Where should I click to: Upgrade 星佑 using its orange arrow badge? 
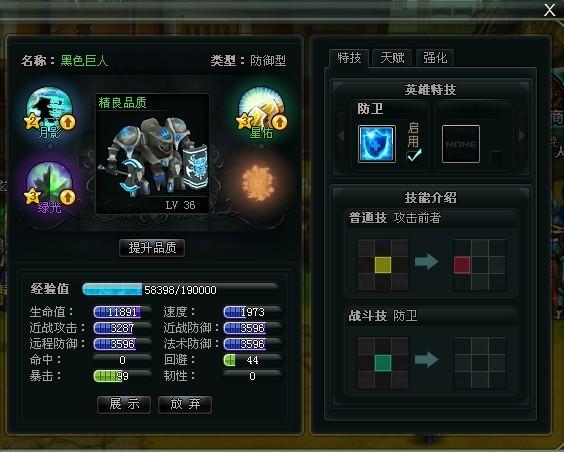point(279,122)
